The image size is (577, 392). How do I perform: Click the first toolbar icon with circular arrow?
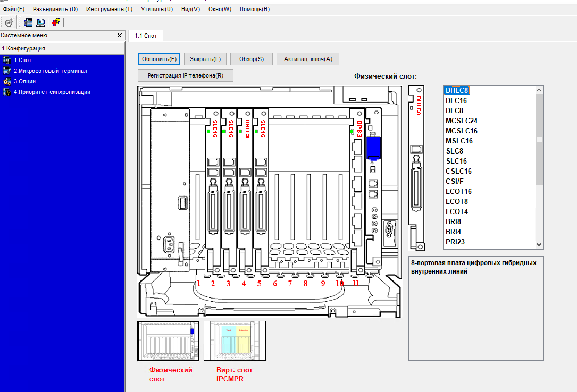point(9,22)
